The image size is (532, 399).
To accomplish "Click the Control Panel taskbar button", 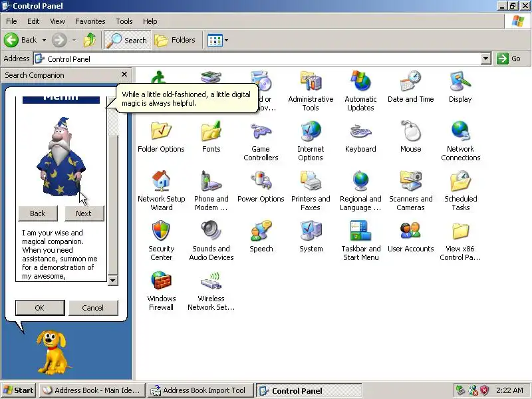I will coord(309,390).
